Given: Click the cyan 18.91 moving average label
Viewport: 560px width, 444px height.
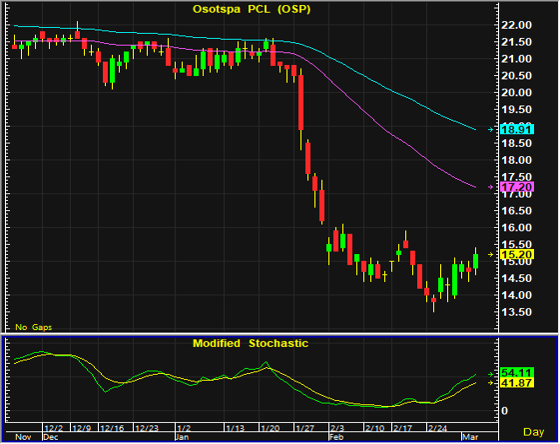Looking at the screenshot, I should tap(517, 129).
